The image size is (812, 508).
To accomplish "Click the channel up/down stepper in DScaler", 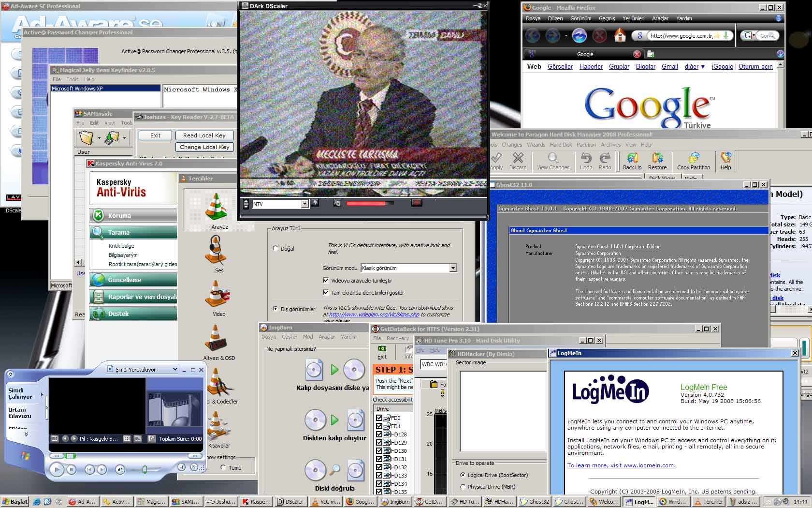I will 246,204.
